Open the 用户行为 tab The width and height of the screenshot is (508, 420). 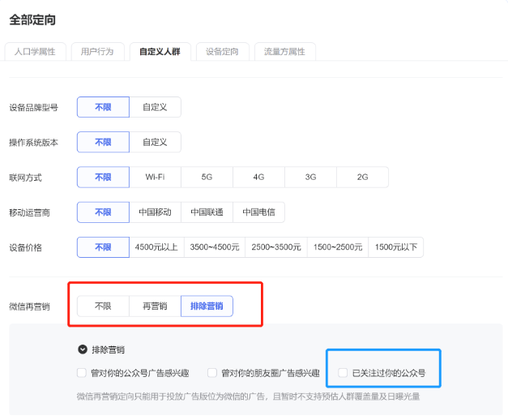(97, 52)
